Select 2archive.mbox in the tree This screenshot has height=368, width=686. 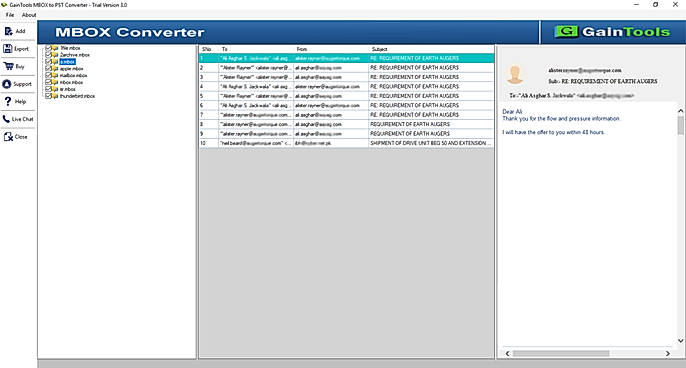click(x=74, y=55)
